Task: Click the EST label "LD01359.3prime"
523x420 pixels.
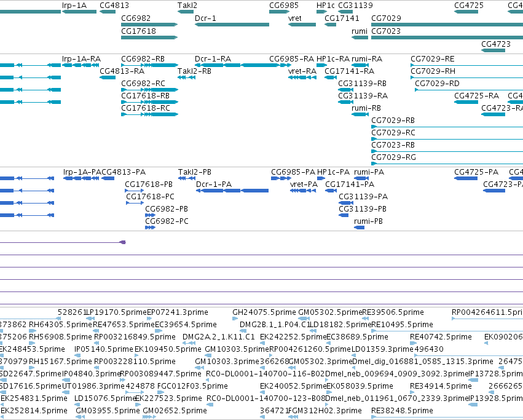Action: point(382,349)
